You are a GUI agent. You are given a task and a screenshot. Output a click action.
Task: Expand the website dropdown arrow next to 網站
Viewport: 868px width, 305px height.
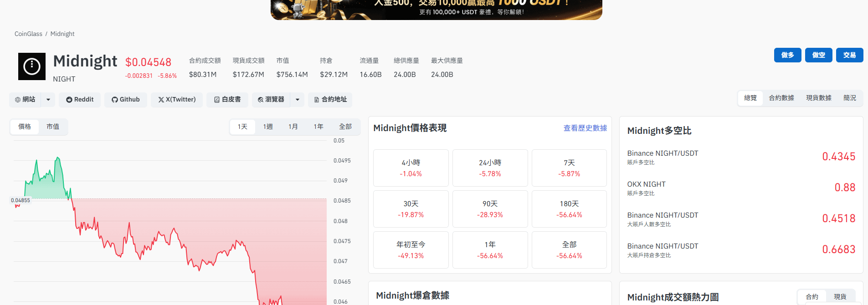(48, 100)
